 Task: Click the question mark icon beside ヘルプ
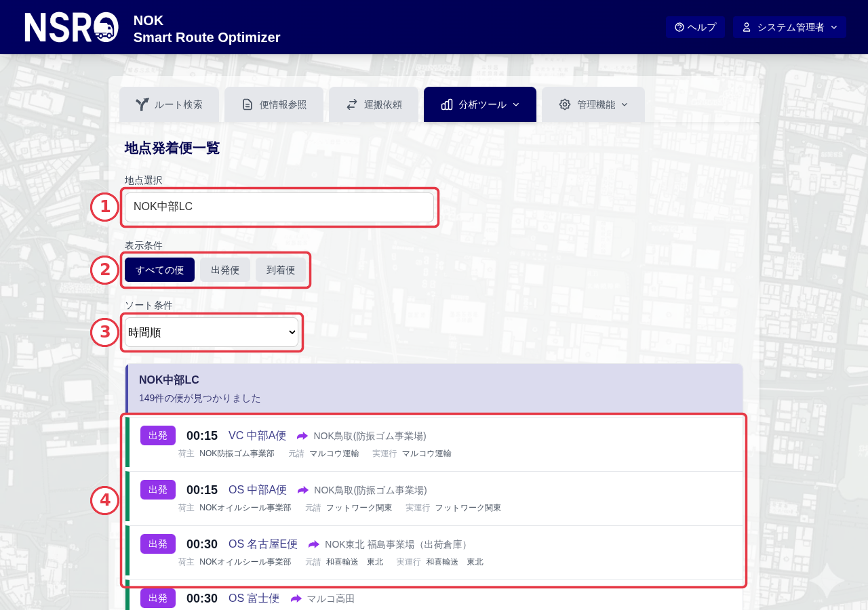tap(679, 27)
